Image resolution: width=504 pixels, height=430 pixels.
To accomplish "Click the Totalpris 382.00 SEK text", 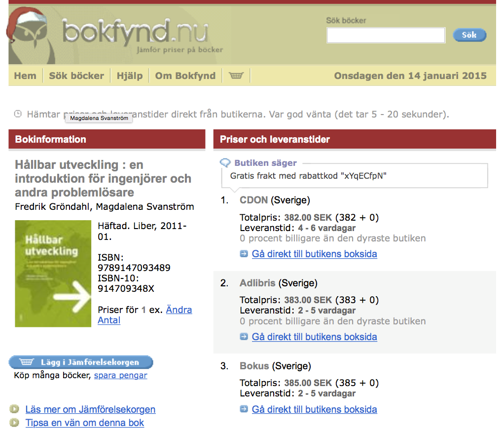I will (309, 218).
